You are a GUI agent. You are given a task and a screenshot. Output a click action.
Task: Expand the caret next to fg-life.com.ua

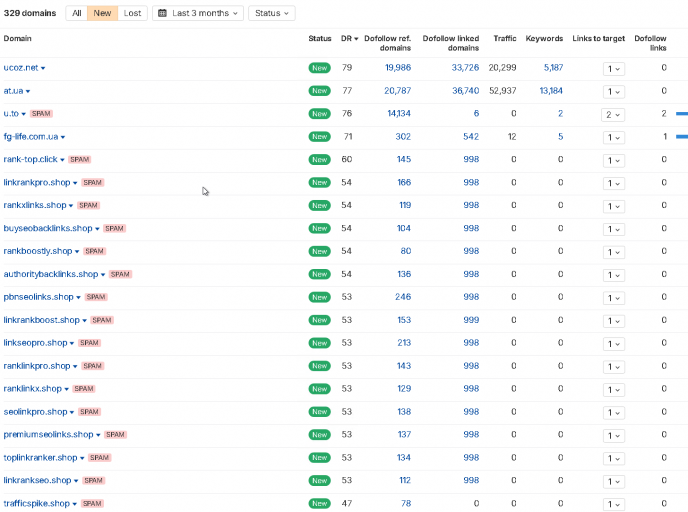[x=63, y=137]
